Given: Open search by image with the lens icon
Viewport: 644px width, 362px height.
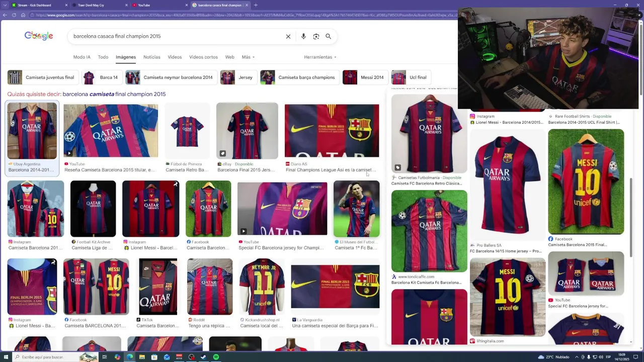Looking at the screenshot, I should (316, 36).
